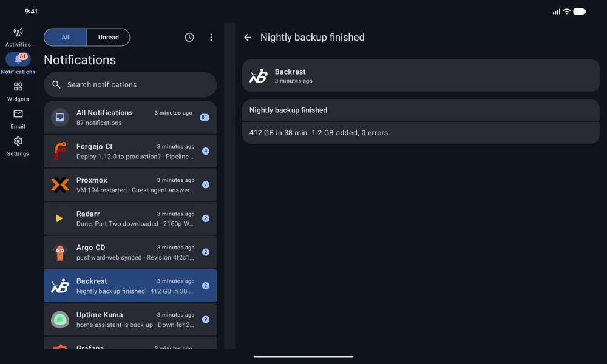Click the battery status bar icon
This screenshot has width=607, height=364.
coord(580,11)
